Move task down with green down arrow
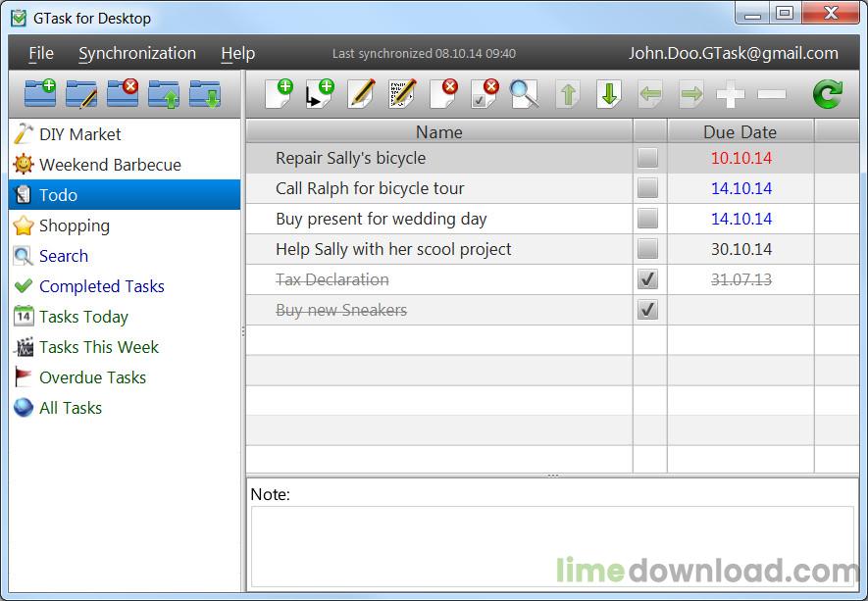Viewport: 868px width, 601px height. click(x=609, y=93)
